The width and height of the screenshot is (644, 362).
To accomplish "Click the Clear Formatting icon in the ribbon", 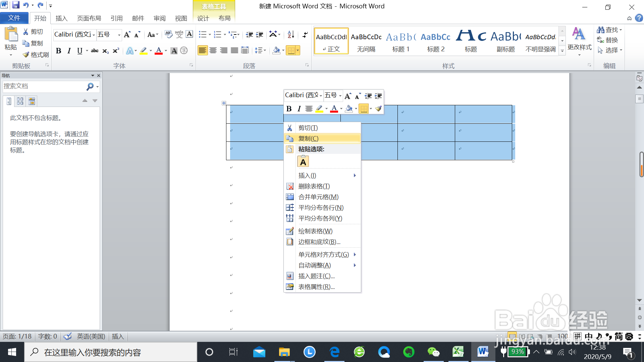I will (168, 34).
